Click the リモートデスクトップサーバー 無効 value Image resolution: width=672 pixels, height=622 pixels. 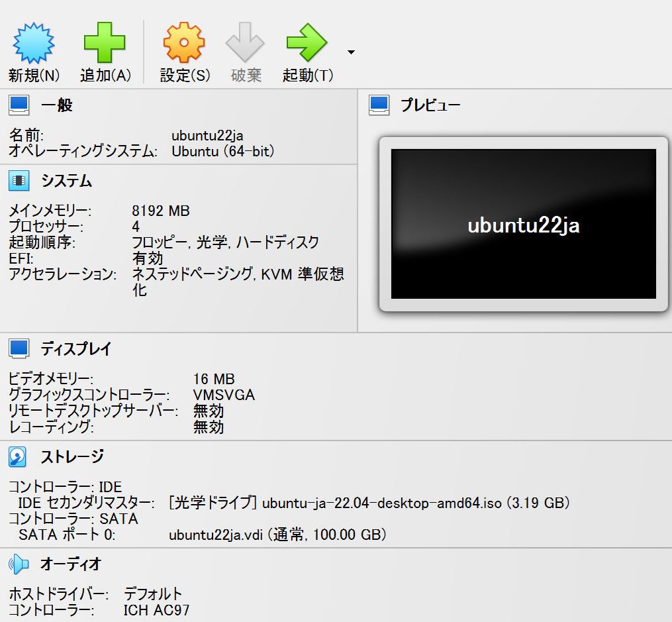click(x=209, y=411)
